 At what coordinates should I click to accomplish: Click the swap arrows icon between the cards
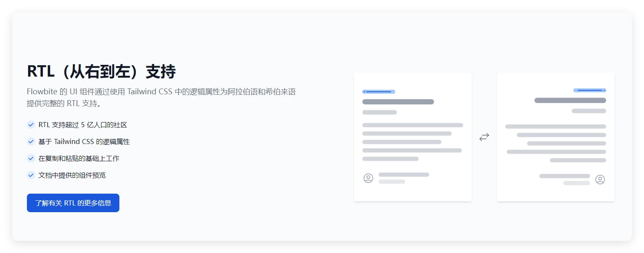484,137
